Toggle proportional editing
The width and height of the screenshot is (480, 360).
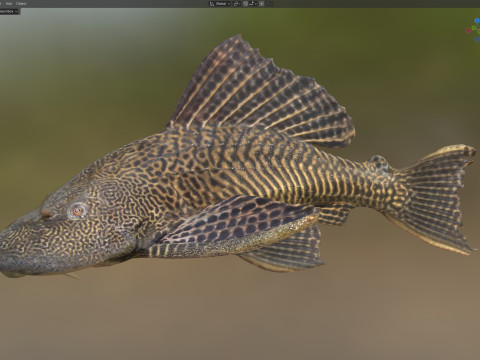[x=262, y=4]
